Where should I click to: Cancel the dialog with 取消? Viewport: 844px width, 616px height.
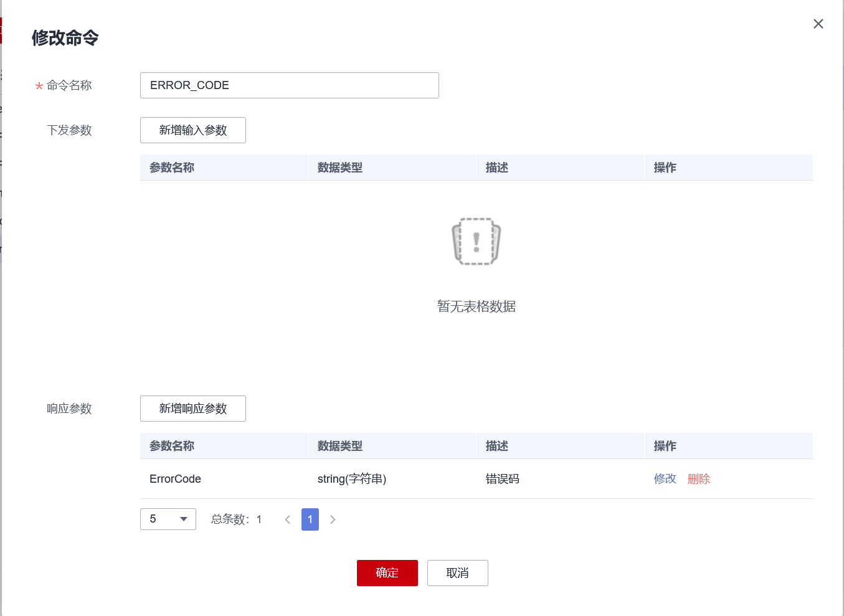click(457, 572)
